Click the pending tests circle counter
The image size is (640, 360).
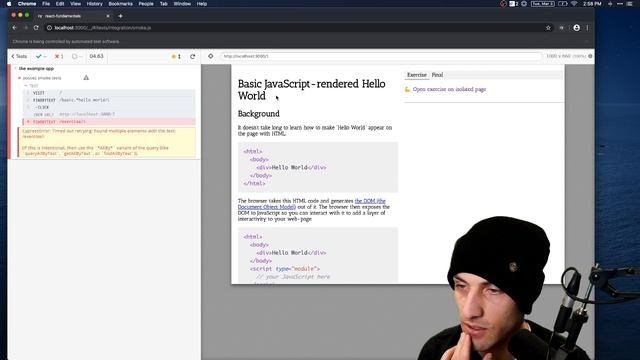pos(77,56)
